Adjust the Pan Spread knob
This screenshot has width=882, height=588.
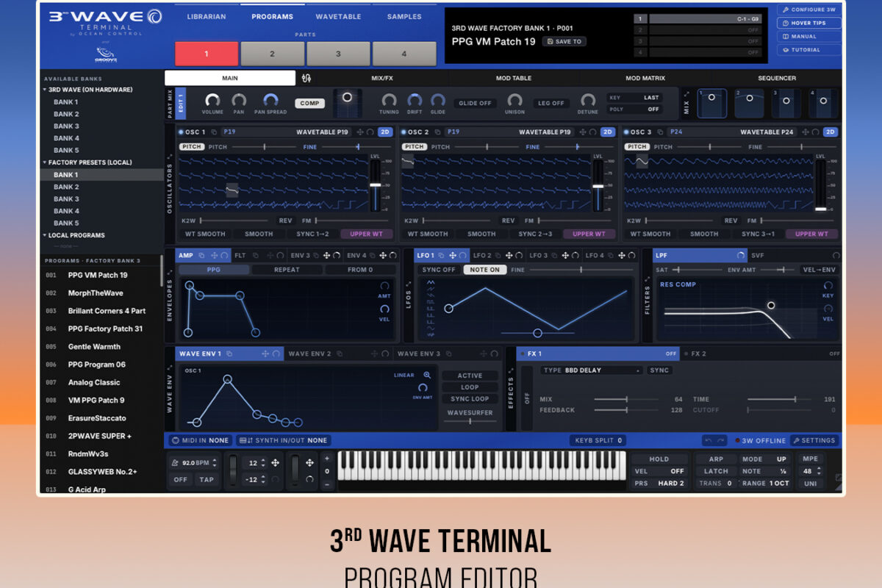(270, 100)
